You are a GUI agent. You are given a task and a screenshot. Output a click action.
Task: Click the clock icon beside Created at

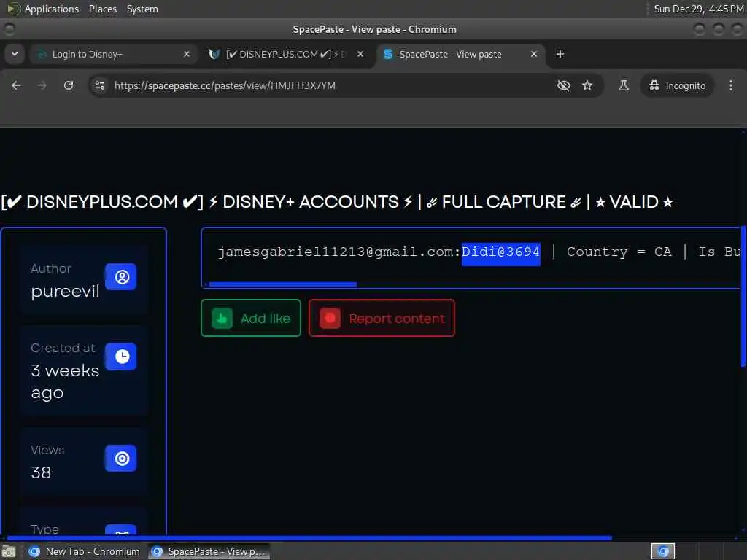121,356
